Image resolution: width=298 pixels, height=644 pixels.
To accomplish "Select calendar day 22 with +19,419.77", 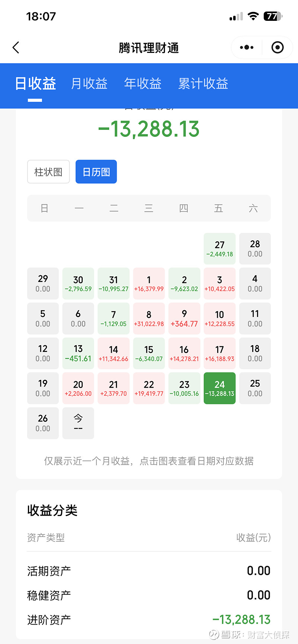I will (149, 388).
